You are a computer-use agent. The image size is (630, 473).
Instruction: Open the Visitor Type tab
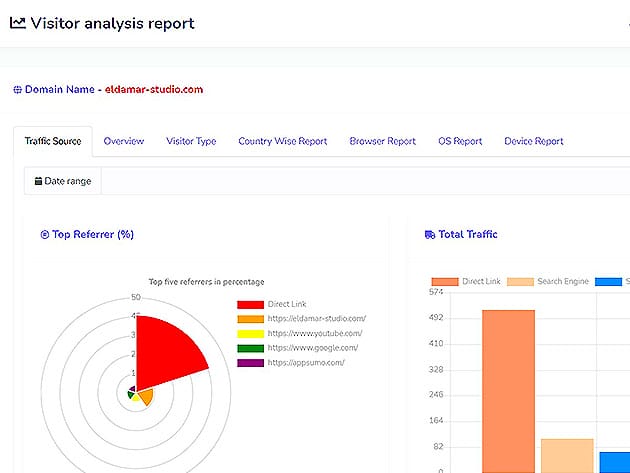click(x=191, y=142)
